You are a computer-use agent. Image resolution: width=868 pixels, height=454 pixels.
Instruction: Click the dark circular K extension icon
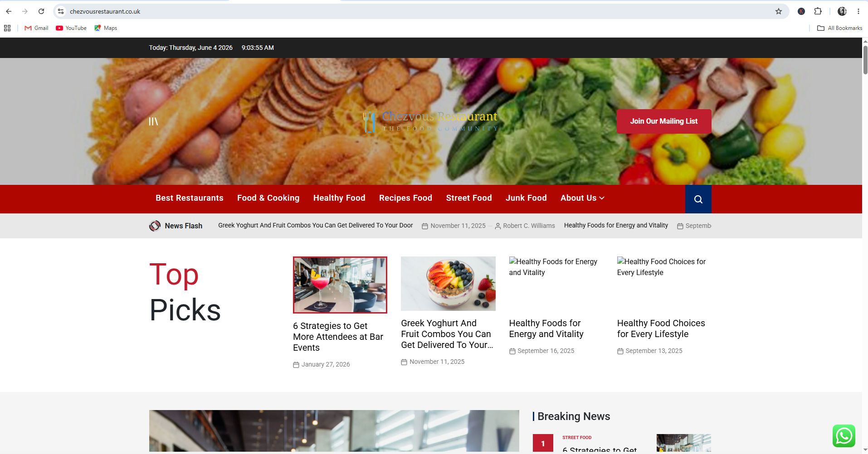coord(801,11)
